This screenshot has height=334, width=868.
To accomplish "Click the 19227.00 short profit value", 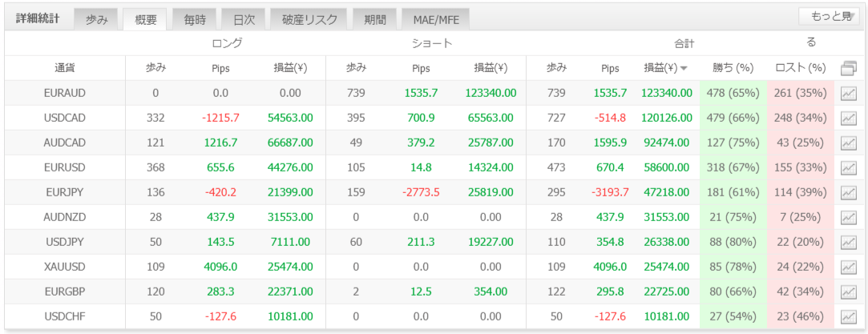I will pos(491,242).
